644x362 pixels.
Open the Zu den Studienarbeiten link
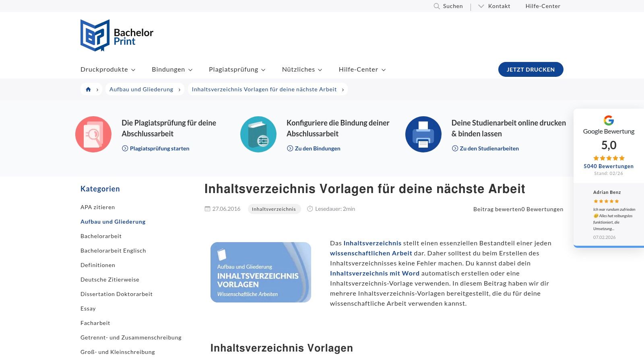489,148
